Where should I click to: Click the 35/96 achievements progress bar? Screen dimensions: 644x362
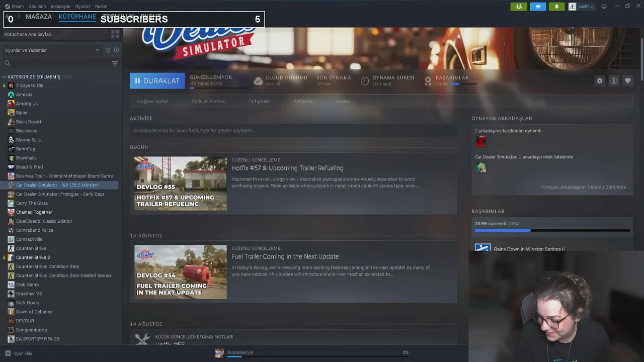pyautogui.click(x=552, y=230)
